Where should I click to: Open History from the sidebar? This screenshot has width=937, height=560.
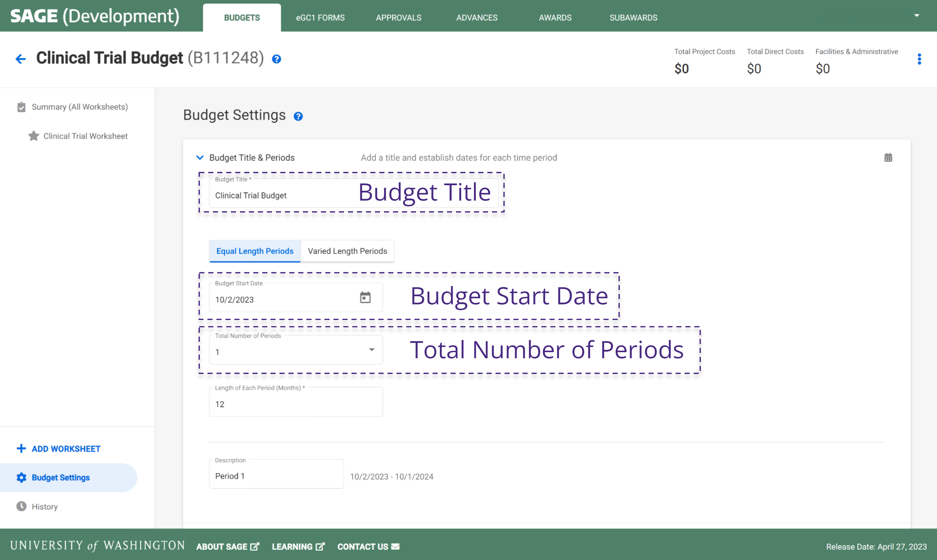(x=44, y=506)
